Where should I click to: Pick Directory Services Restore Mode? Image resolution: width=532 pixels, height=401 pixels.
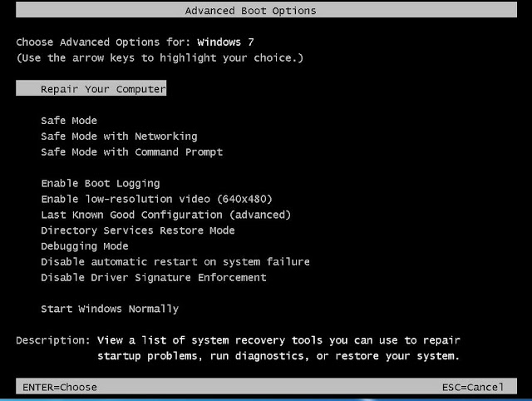(x=137, y=230)
